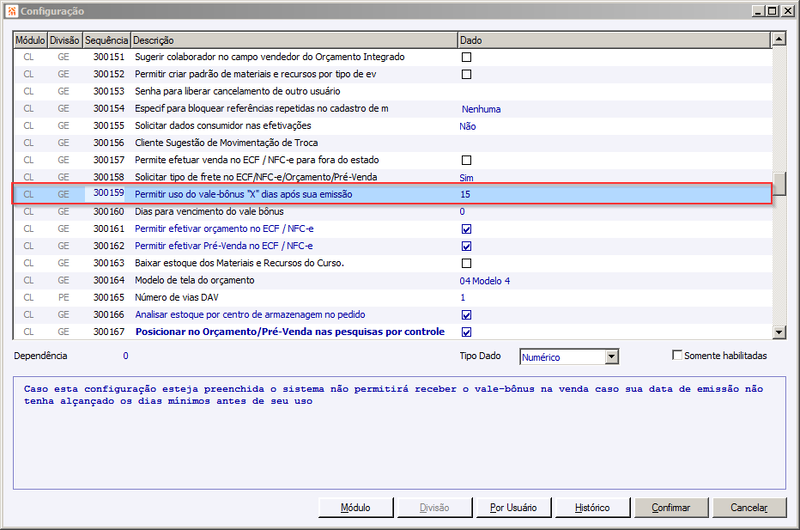
Task: Enable checkbox for 300157 venda fora do estado
Action: 466,160
